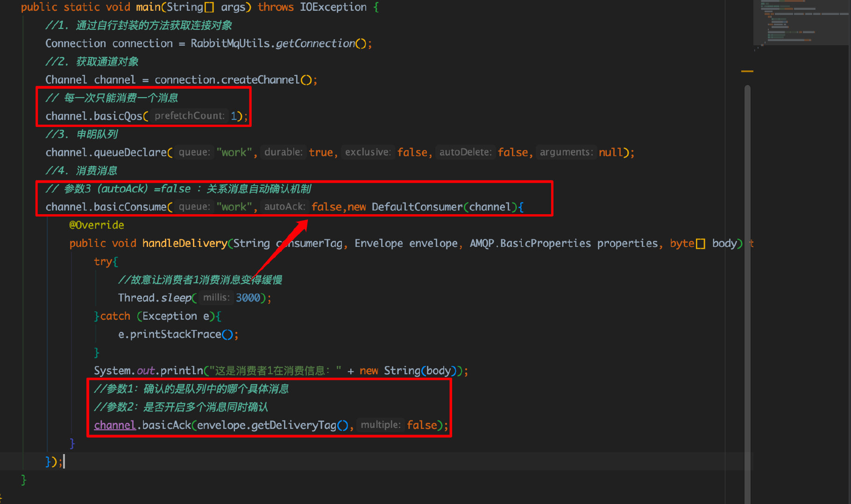
Task: Click the main method name
Action: point(148,7)
